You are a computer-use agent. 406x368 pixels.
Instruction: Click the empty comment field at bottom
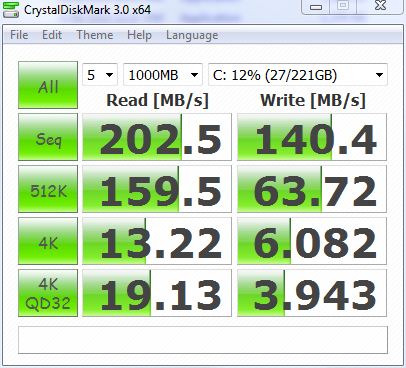tap(203, 340)
